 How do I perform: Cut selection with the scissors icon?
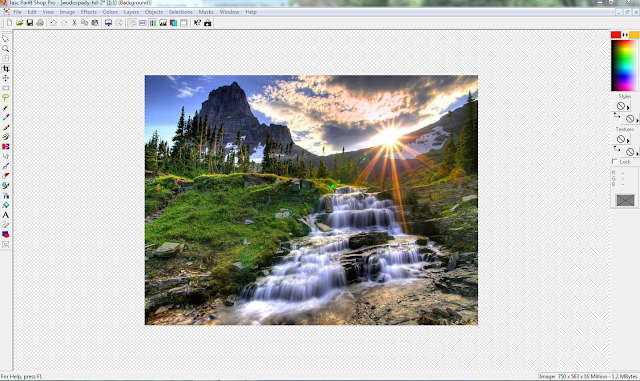tap(74, 23)
